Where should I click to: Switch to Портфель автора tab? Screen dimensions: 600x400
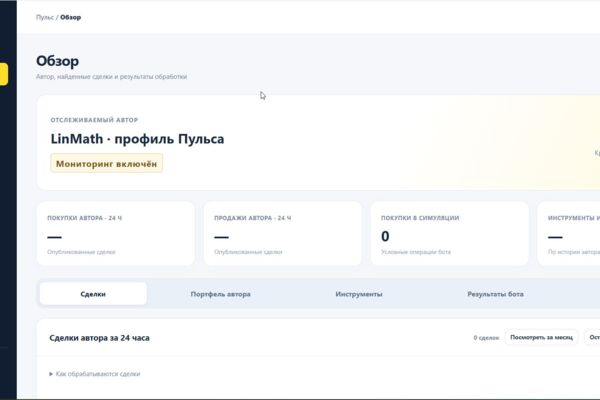[x=220, y=294]
